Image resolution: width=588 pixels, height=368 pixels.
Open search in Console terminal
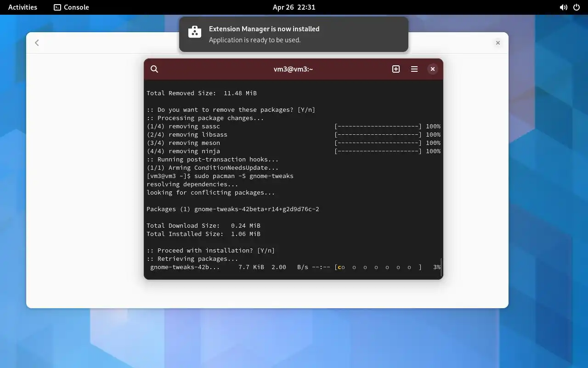click(154, 69)
